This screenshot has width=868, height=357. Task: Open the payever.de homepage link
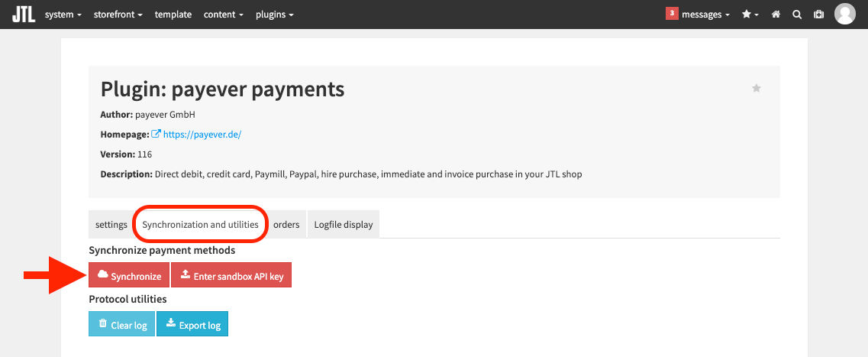pyautogui.click(x=202, y=134)
